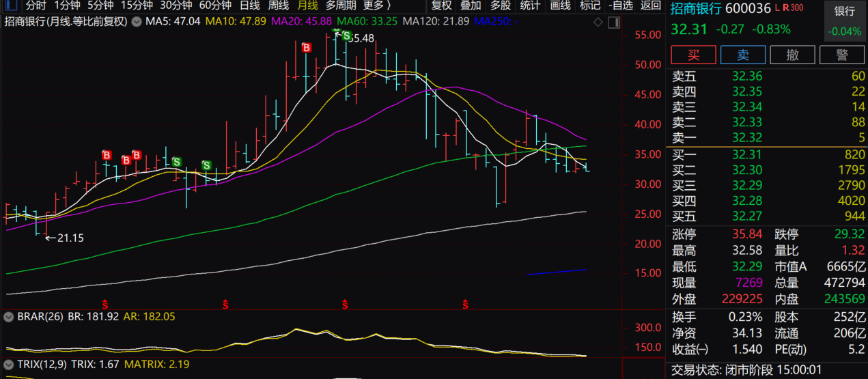Click the top-left panel layout icon
Image resolution: width=868 pixels, height=379 pixels.
point(10,5)
